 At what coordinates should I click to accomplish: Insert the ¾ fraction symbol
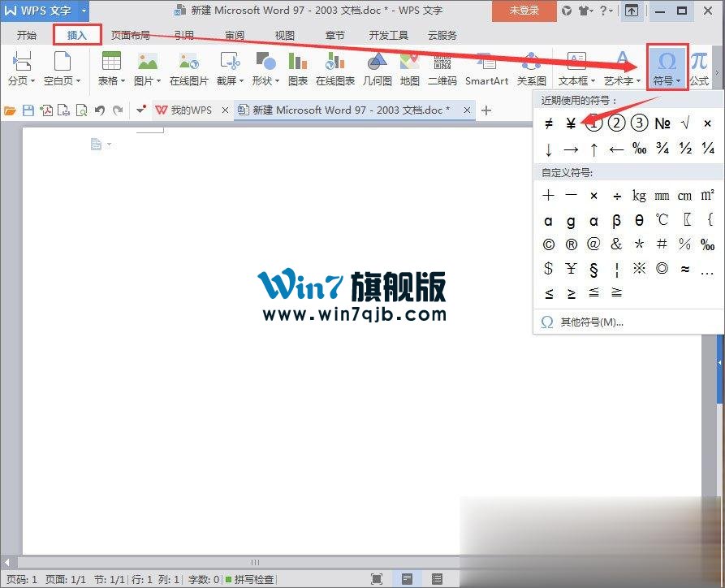[x=662, y=149]
